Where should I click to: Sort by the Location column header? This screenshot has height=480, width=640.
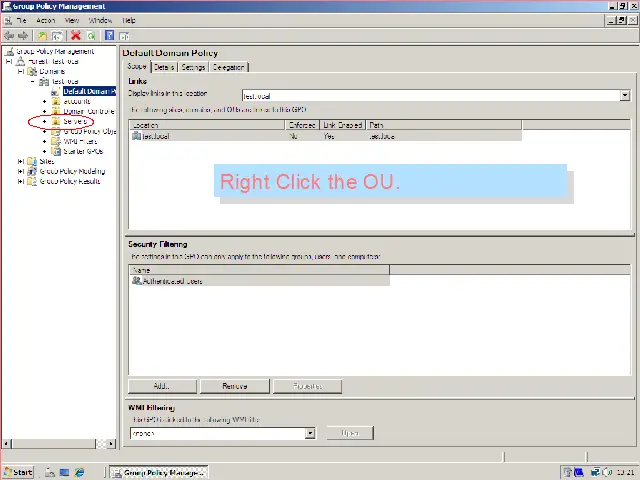[207, 125]
